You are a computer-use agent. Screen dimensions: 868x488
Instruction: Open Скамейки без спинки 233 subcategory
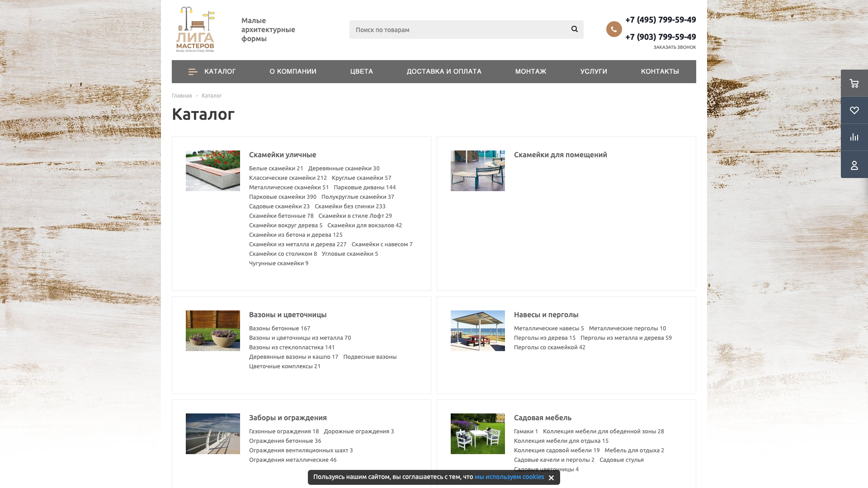(x=350, y=206)
